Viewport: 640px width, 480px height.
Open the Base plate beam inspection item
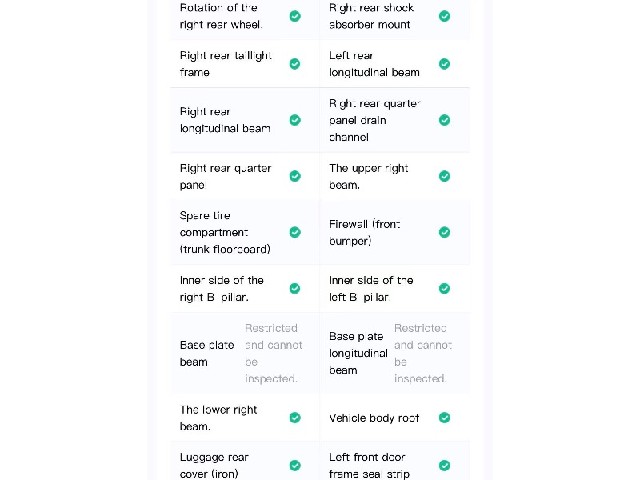click(x=245, y=353)
